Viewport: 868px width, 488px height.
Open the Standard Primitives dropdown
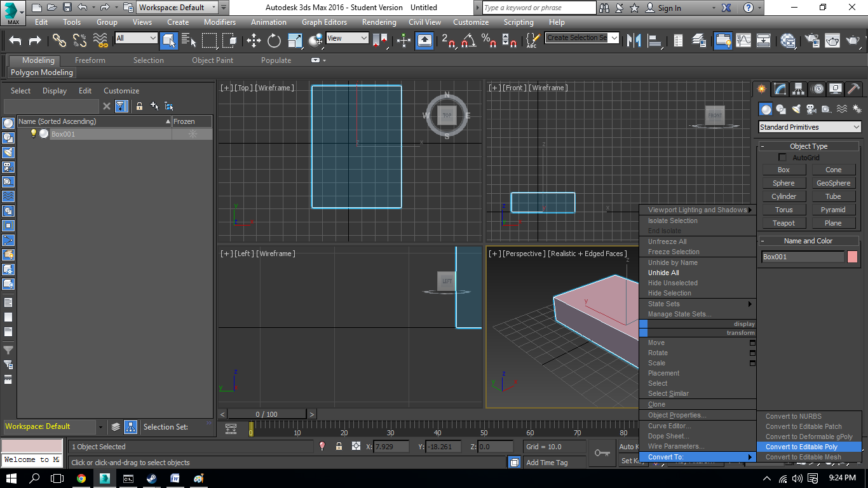pos(810,127)
